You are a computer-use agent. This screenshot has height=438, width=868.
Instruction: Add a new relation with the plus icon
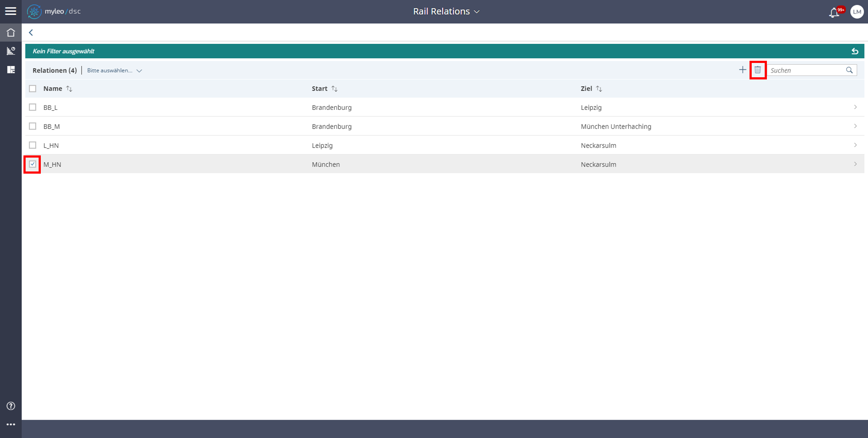click(743, 70)
